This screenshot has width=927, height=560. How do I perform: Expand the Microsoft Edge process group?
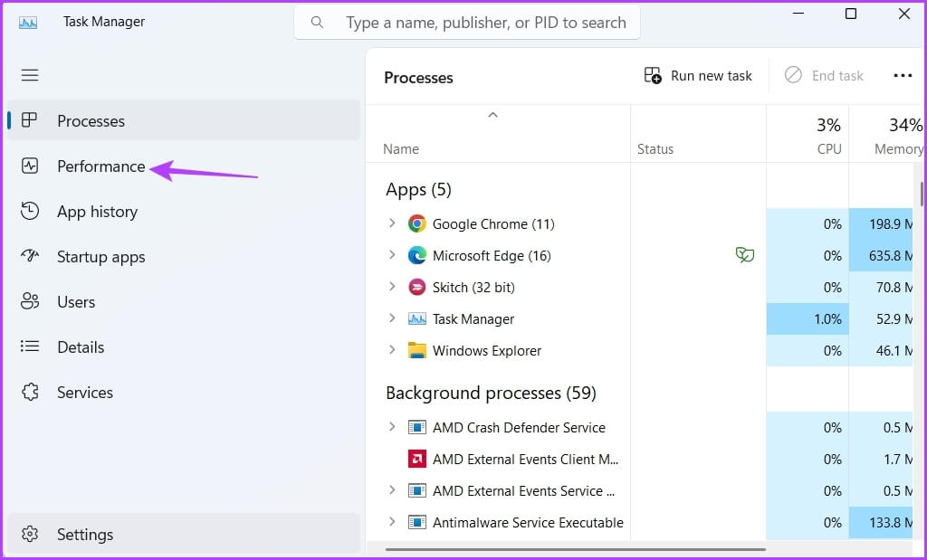pyautogui.click(x=391, y=254)
